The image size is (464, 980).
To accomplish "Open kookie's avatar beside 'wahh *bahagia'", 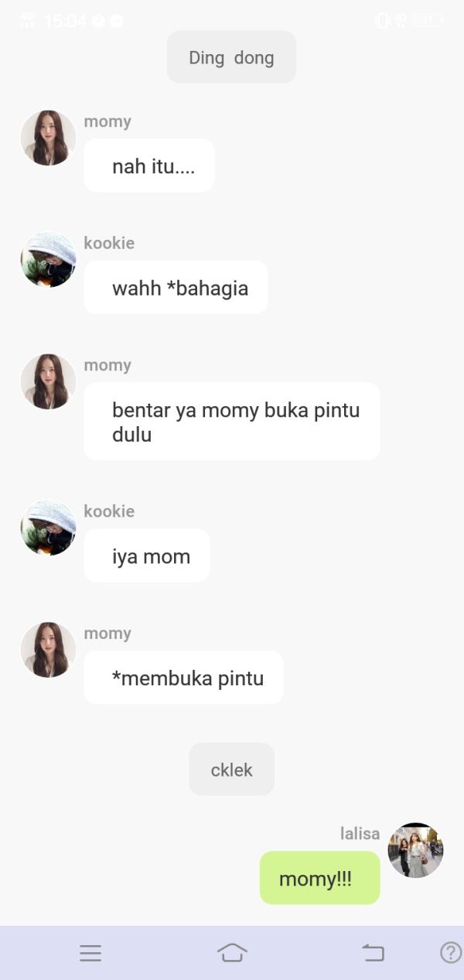I will 48,259.
